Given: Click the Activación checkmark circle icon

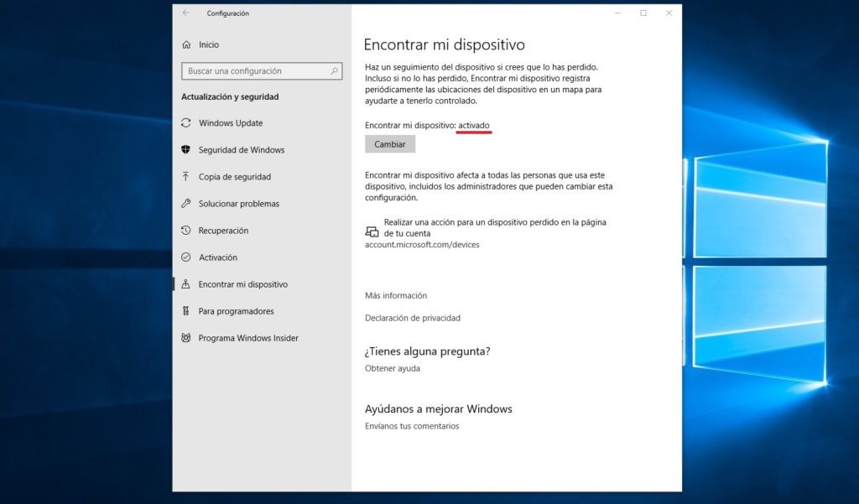Looking at the screenshot, I should pos(185,257).
